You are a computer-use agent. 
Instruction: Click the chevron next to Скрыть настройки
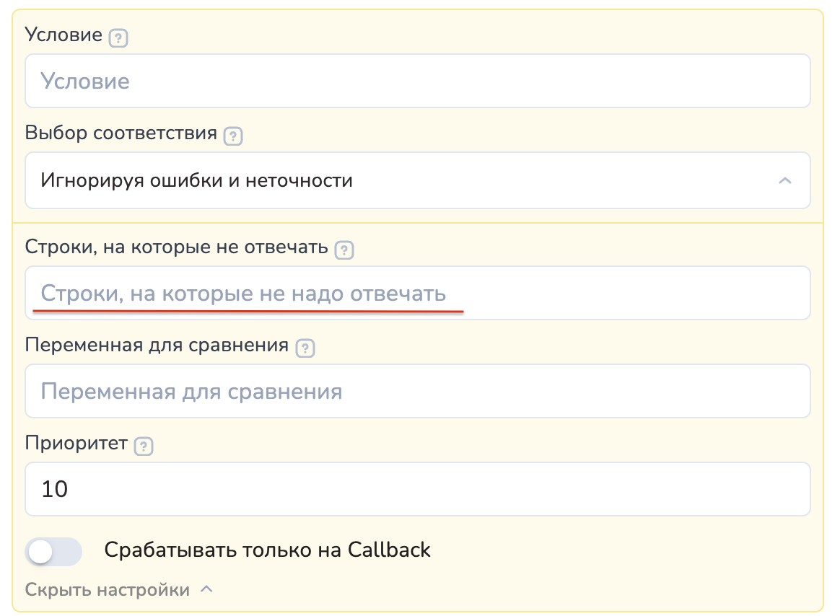(206, 589)
